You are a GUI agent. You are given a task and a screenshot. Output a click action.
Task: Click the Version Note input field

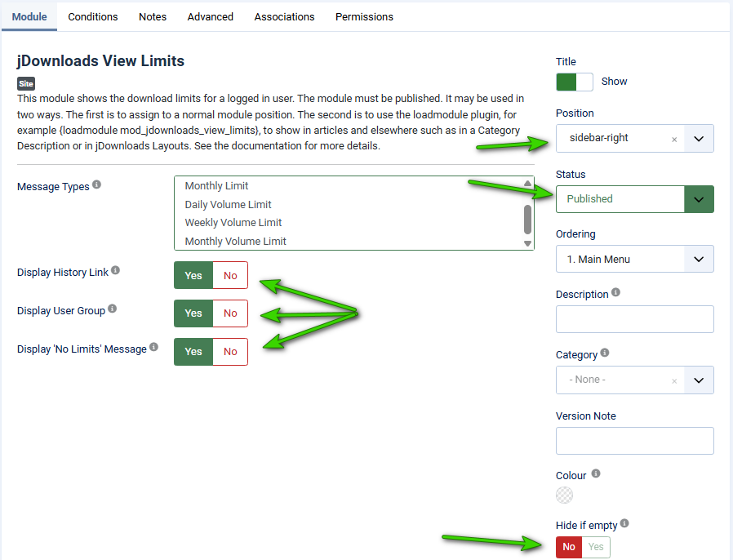635,441
